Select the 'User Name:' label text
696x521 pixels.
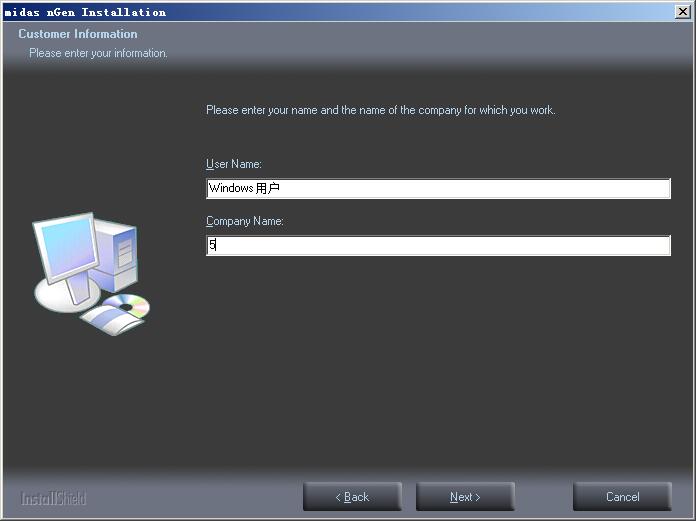tap(234, 164)
